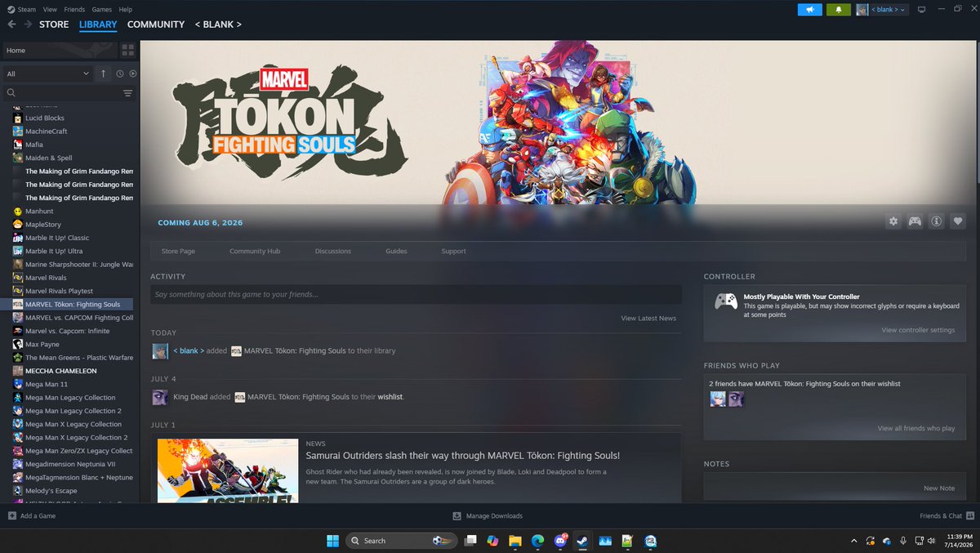Open File Explorer from the taskbar
Viewport: 980px width, 553px height.
515,541
